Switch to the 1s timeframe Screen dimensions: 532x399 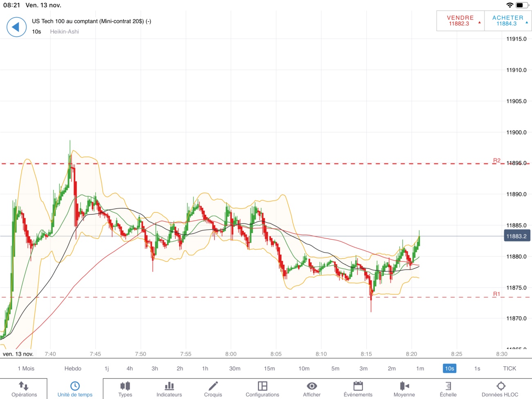pyautogui.click(x=477, y=368)
